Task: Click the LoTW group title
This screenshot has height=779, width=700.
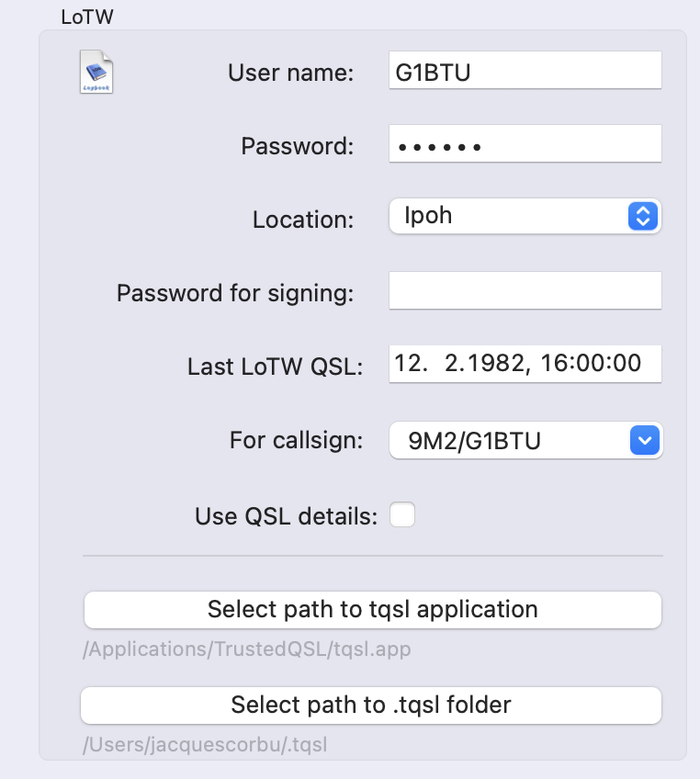Action: pos(87,17)
